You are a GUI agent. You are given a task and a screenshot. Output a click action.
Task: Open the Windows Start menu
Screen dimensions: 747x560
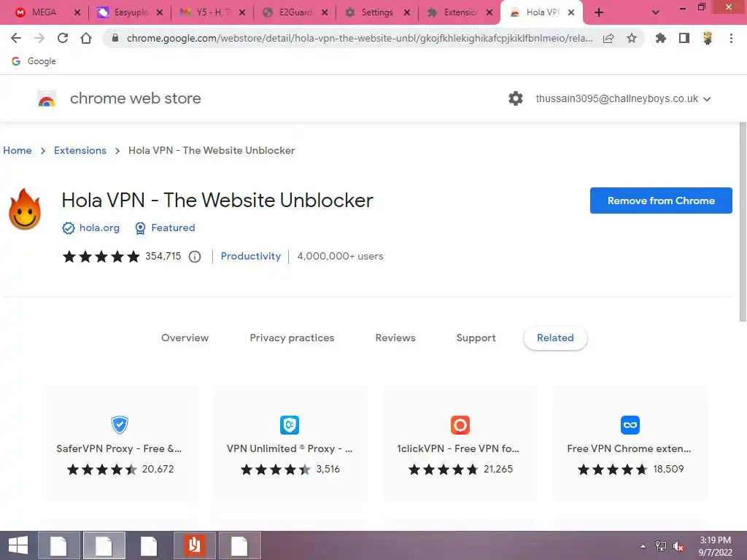(18, 545)
